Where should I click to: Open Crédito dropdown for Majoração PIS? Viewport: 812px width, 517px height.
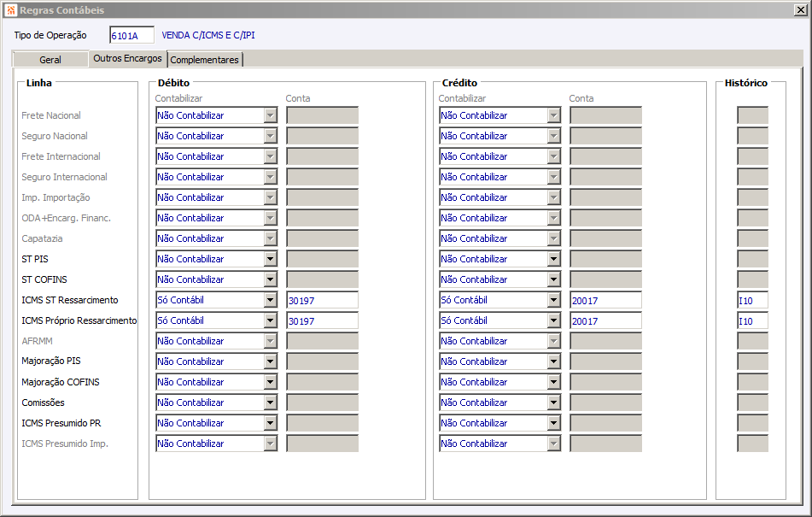(553, 361)
